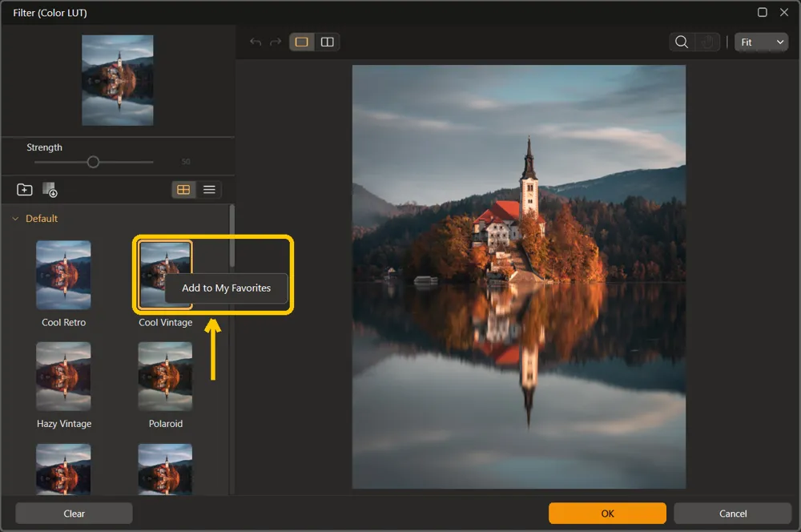801x532 pixels.
Task: Select the Cool Retro filter thumbnail
Action: 63,275
